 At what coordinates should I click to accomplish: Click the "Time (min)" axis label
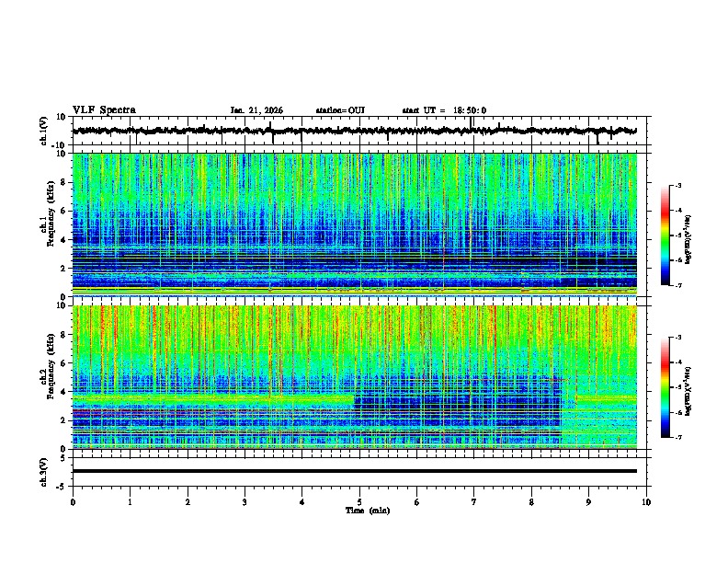click(368, 511)
